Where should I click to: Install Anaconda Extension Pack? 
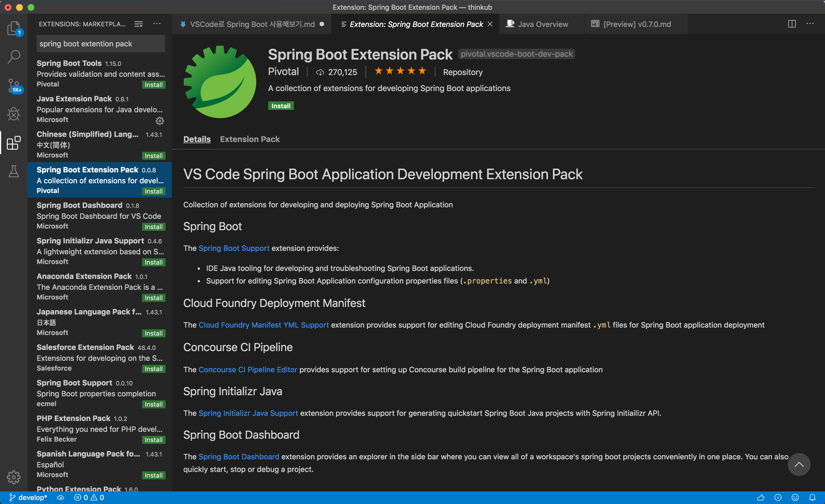(153, 298)
